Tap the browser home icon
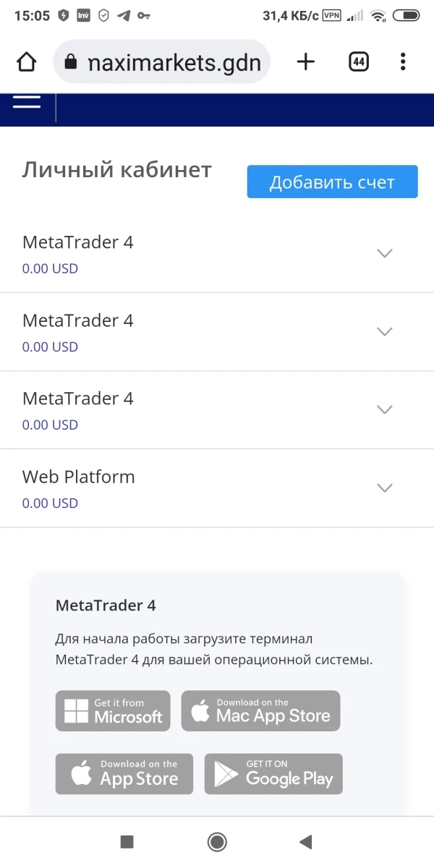The height and width of the screenshot is (868, 434). coord(27,62)
